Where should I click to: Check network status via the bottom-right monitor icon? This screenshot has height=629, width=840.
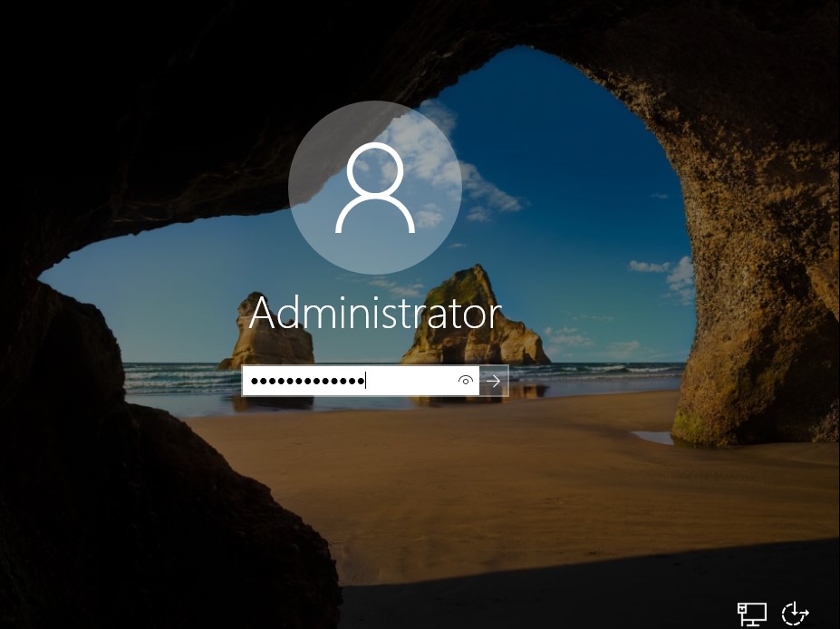pos(751,614)
